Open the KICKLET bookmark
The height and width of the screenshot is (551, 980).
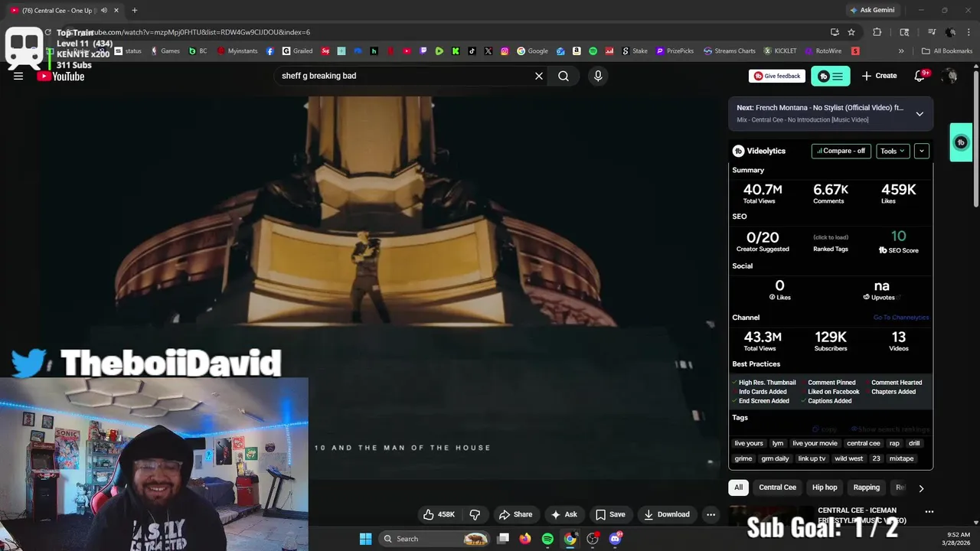click(779, 51)
